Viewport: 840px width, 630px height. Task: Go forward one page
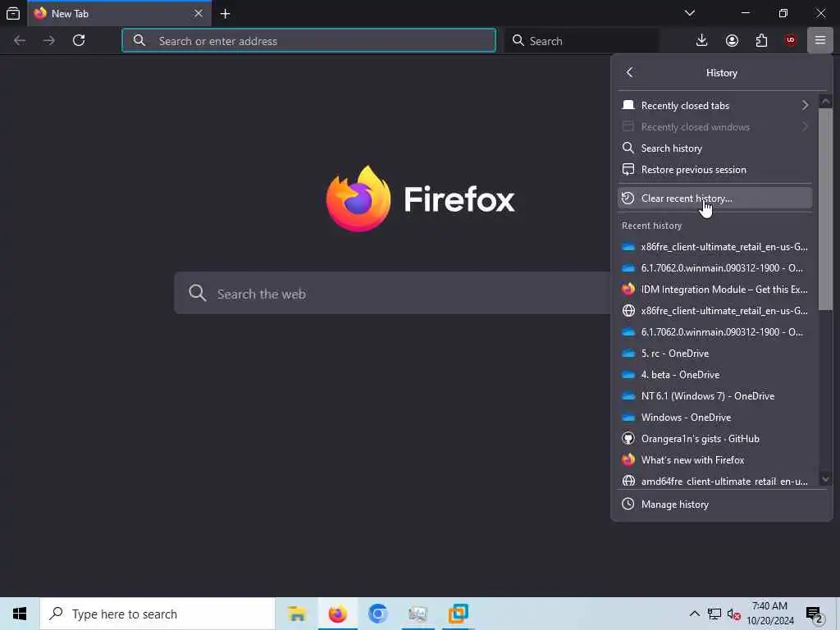pos(49,41)
